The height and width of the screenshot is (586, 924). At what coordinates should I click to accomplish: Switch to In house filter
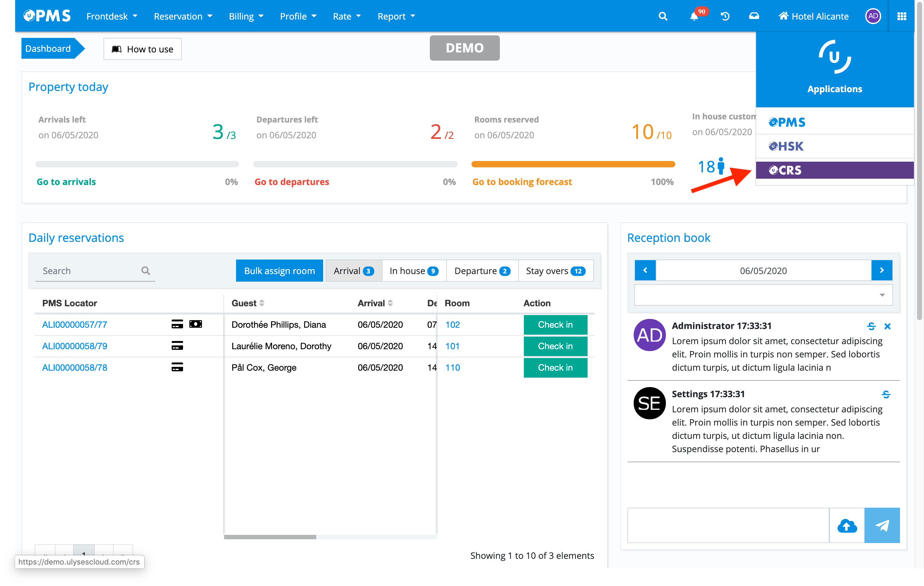coord(414,271)
